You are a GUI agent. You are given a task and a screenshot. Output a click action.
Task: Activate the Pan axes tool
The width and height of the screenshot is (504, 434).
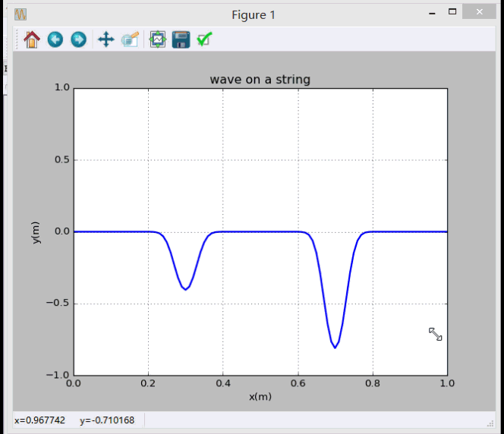(106, 39)
